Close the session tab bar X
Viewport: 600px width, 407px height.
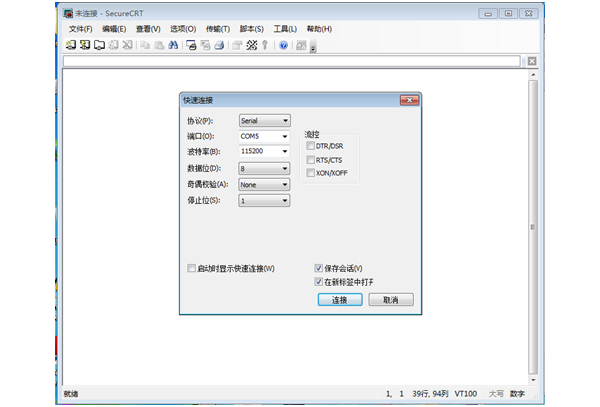pyautogui.click(x=532, y=61)
